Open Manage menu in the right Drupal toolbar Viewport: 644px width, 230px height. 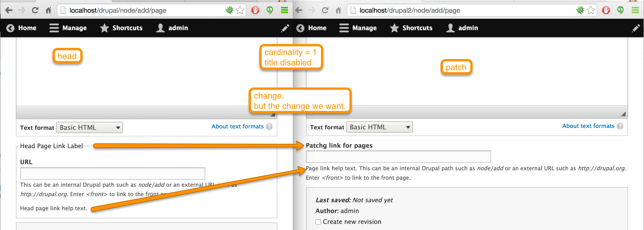point(358,28)
